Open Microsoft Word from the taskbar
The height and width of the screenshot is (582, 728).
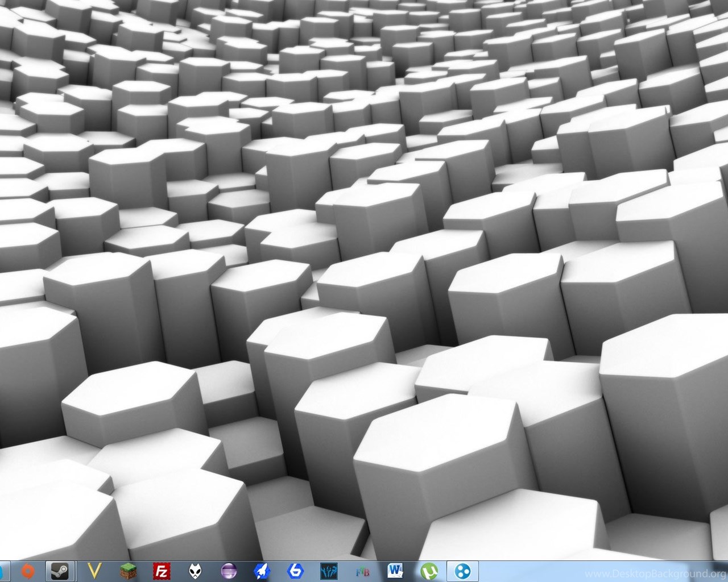[395, 571]
